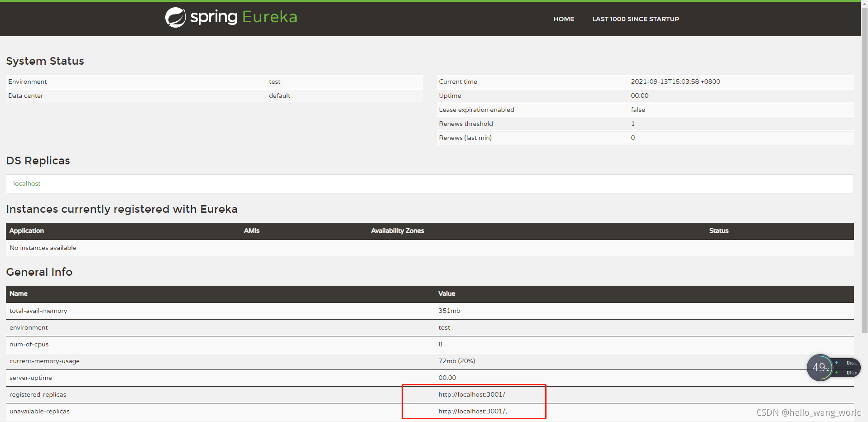The width and height of the screenshot is (868, 422).
Task: Click the current-memory-usage row name
Action: tap(44, 361)
